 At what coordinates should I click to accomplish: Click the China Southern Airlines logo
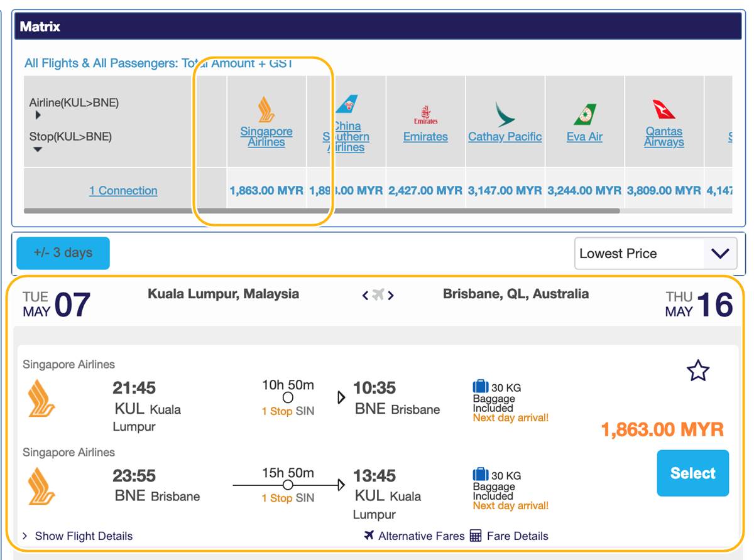[x=346, y=105]
